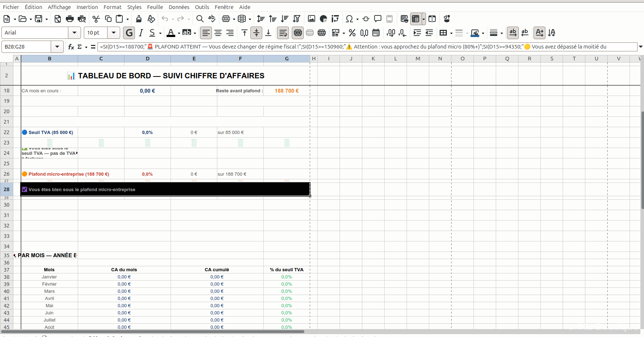Expand the formula bar arrow
The width and height of the screenshot is (644, 337).
(x=640, y=47)
